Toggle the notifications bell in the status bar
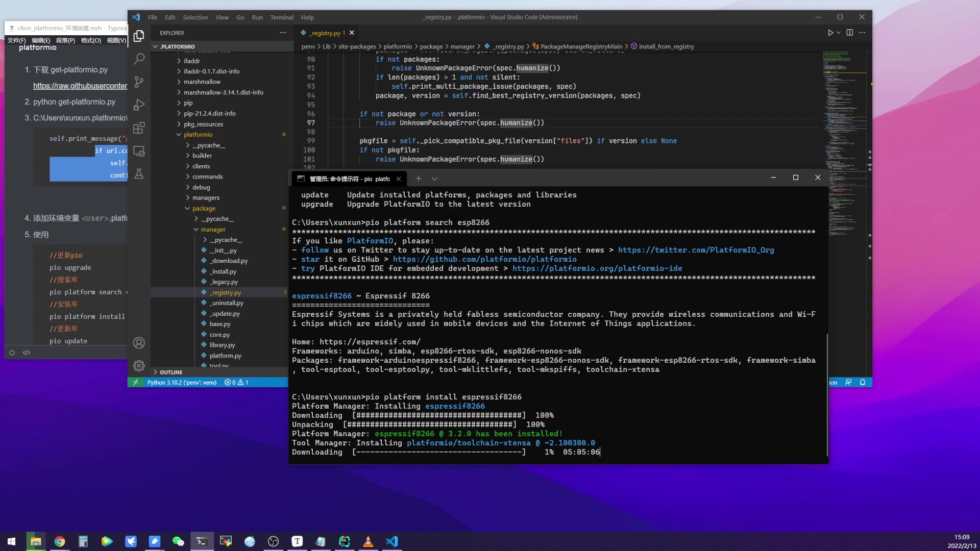This screenshot has height=551, width=980. coord(862,382)
